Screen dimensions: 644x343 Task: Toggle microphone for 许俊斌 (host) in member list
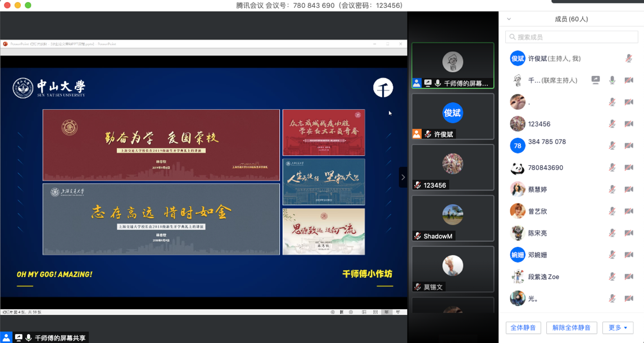point(629,58)
